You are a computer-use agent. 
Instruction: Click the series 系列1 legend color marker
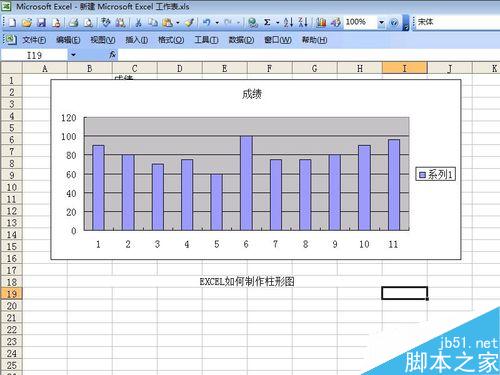click(x=422, y=175)
